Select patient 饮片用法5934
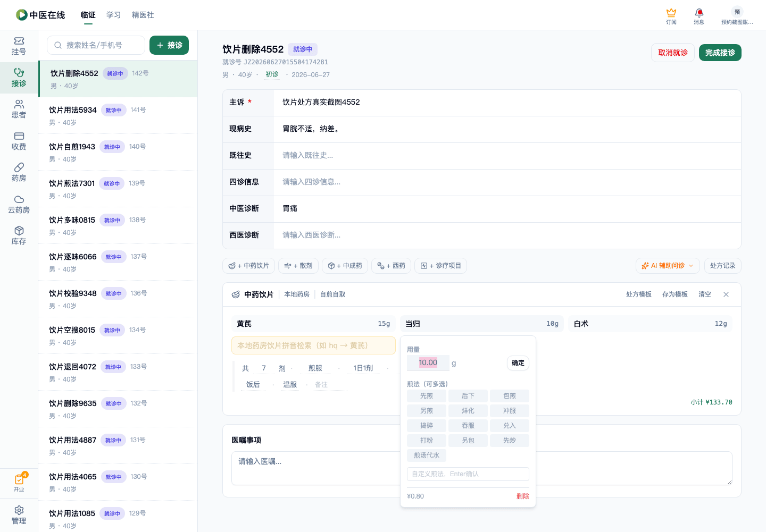The width and height of the screenshot is (766, 532). (x=118, y=115)
